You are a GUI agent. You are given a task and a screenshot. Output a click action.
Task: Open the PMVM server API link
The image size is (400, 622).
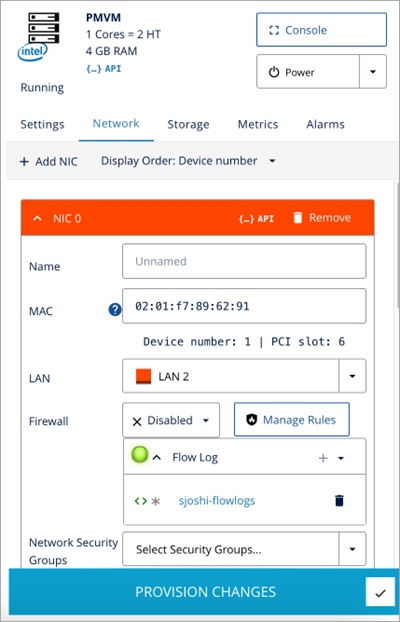pyautogui.click(x=104, y=69)
